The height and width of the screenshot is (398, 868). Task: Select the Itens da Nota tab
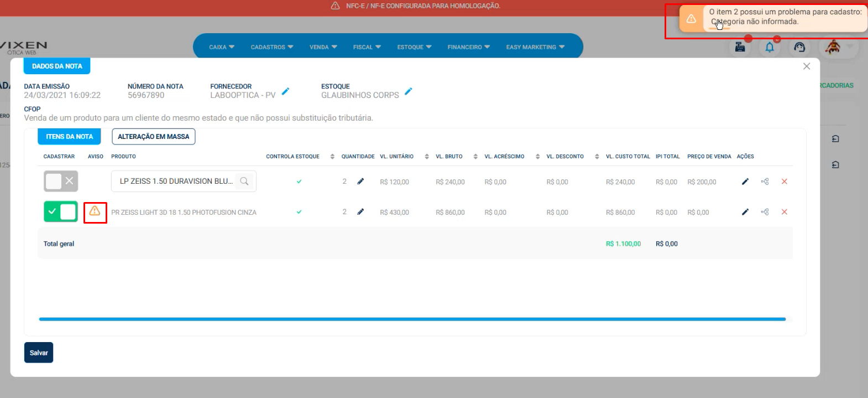point(69,137)
